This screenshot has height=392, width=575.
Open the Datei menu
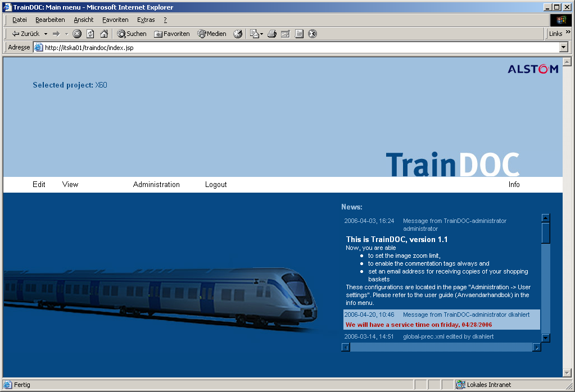click(20, 20)
